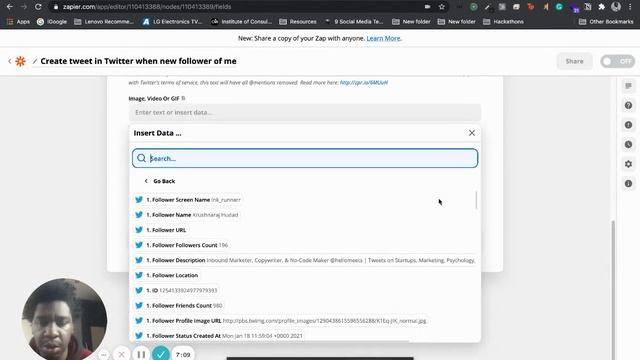Click the Share button
Image resolution: width=640 pixels, height=360 pixels.
pyautogui.click(x=574, y=61)
